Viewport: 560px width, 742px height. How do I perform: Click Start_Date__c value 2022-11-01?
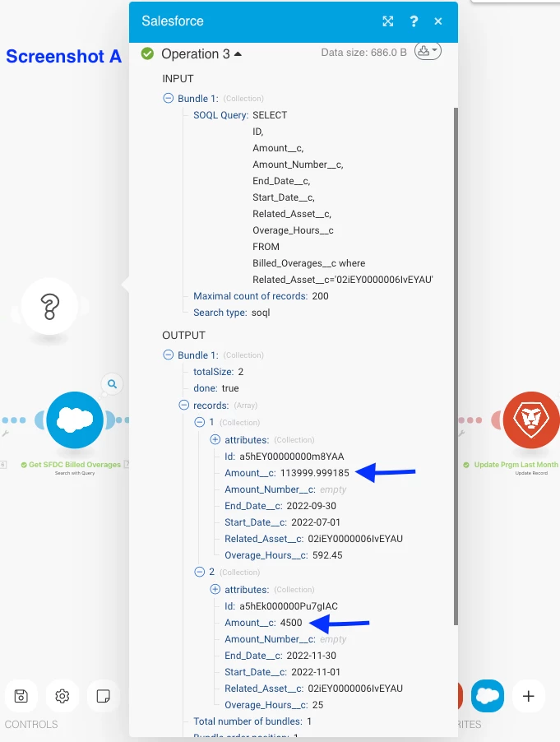click(x=316, y=672)
